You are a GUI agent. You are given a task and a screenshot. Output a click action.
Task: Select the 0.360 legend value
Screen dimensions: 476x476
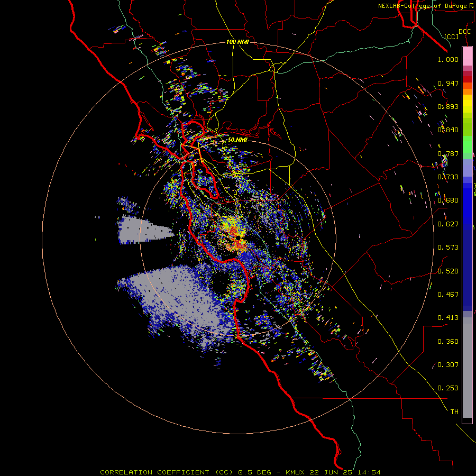click(448, 342)
